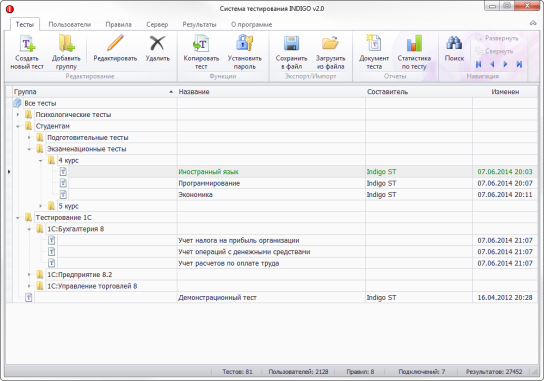Click date 07.06.2014 20:03 cell

coord(505,172)
